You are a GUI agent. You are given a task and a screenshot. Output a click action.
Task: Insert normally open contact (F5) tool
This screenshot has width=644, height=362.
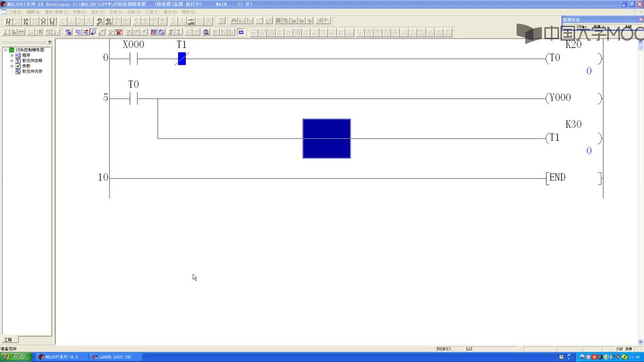pyautogui.click(x=8, y=21)
